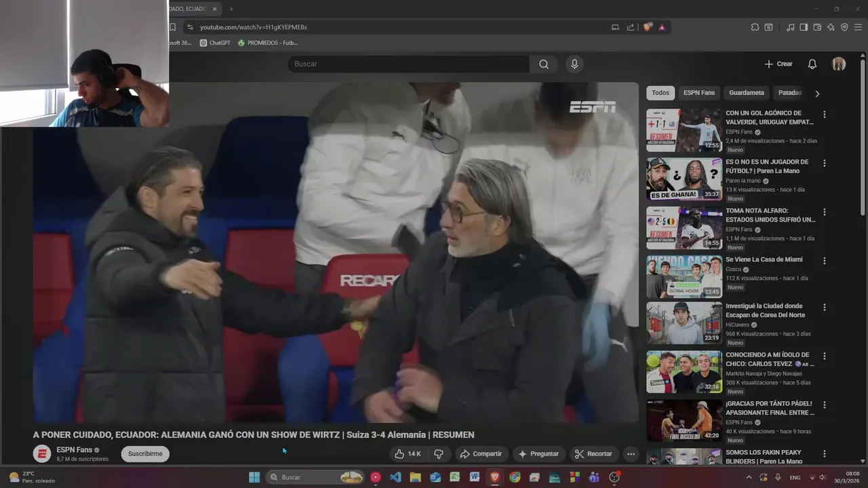
Task: Select the Guardameta filter chip
Action: click(747, 93)
